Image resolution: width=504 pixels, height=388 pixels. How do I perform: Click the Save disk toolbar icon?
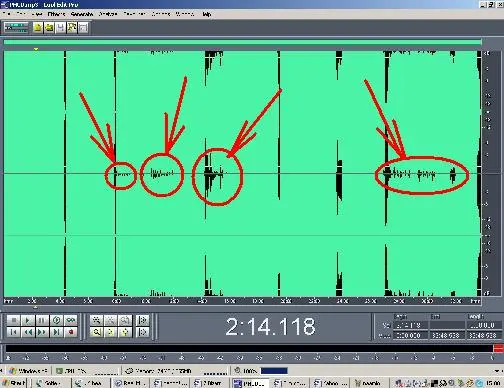[61, 28]
